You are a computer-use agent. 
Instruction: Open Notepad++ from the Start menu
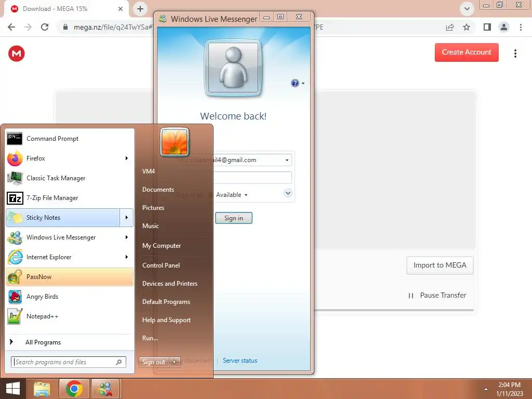70,316
